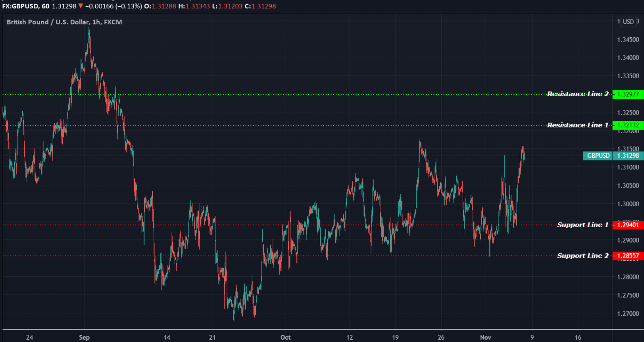Click the 26 date label on time axis

441,338
